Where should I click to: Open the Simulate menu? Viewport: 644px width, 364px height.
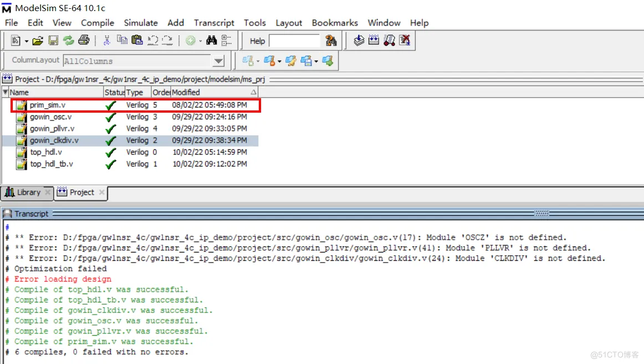pos(141,23)
